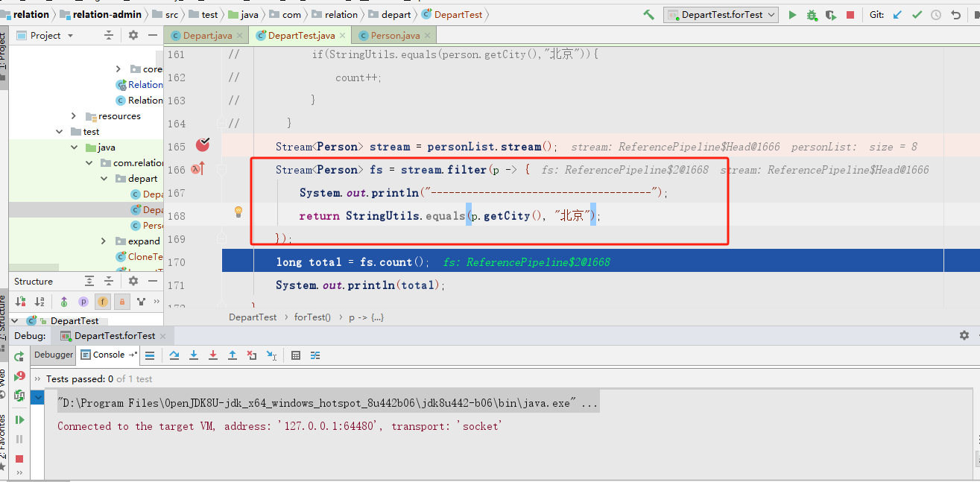The height and width of the screenshot is (482, 980).
Task: Hide the Project panel with minus
Action: coord(154,35)
